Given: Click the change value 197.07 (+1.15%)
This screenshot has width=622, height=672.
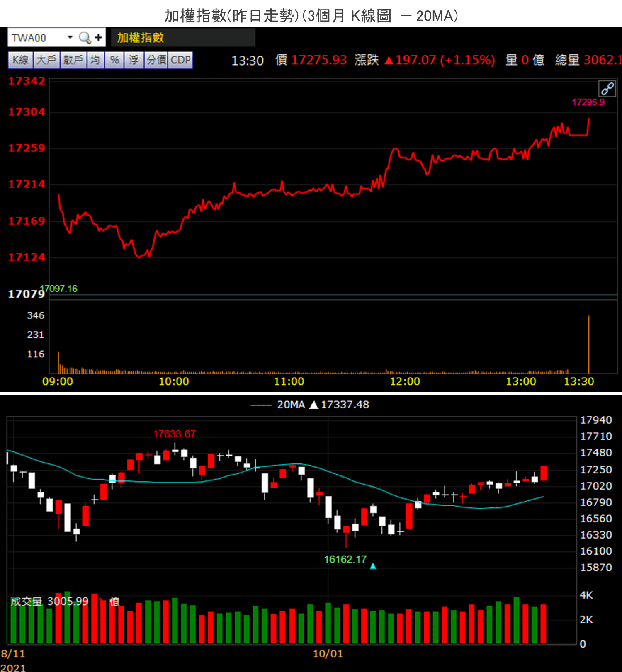Looking at the screenshot, I should [x=440, y=60].
